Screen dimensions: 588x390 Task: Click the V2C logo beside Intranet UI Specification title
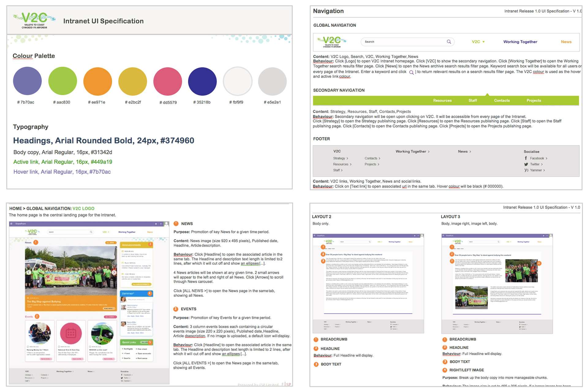(x=34, y=20)
